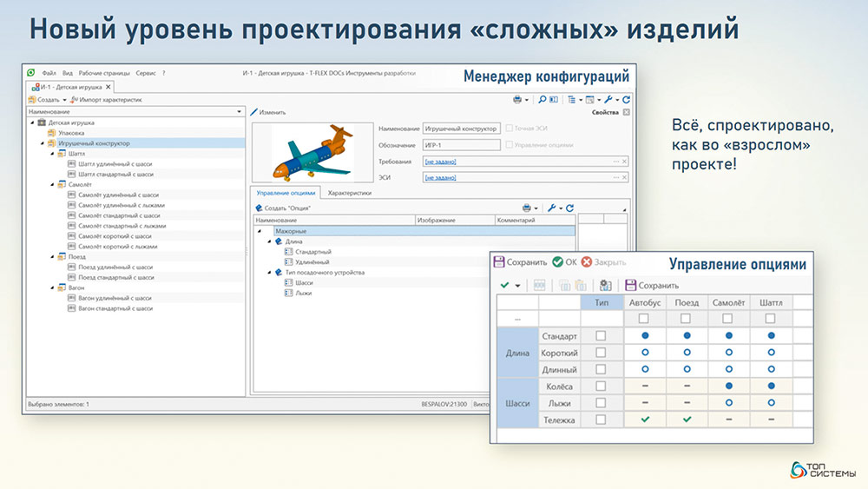
Task: Click the print icon in the main toolbar
Action: click(x=517, y=100)
